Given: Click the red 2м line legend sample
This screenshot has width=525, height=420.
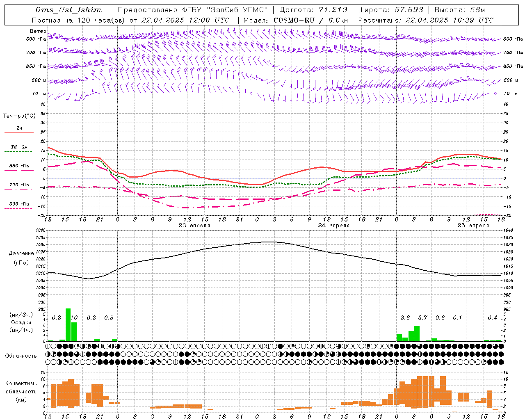Looking at the screenshot, I should click(19, 132).
